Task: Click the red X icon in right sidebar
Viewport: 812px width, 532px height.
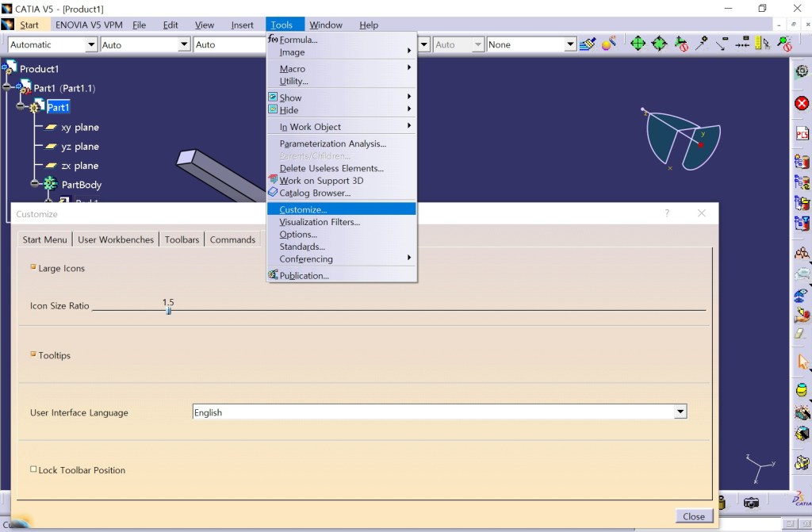Action: pos(802,103)
